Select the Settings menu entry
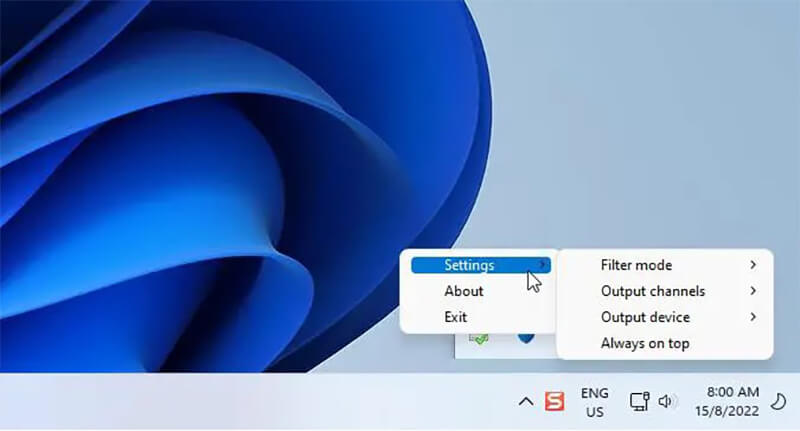 pos(469,265)
